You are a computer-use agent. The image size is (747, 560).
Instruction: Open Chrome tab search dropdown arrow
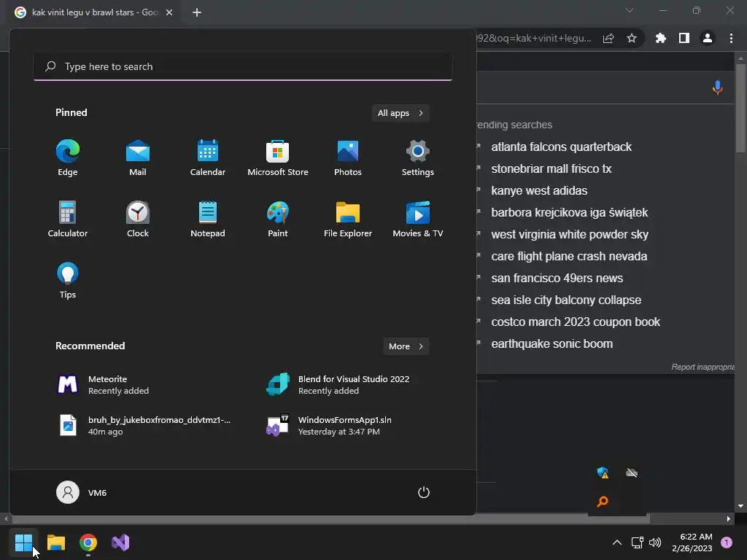[x=630, y=10]
